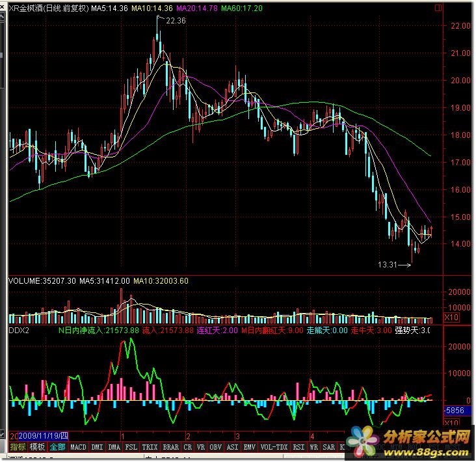Viewport: 476px width, 462px height.
Task: Open the MACD indicator tab
Action: [x=78, y=447]
